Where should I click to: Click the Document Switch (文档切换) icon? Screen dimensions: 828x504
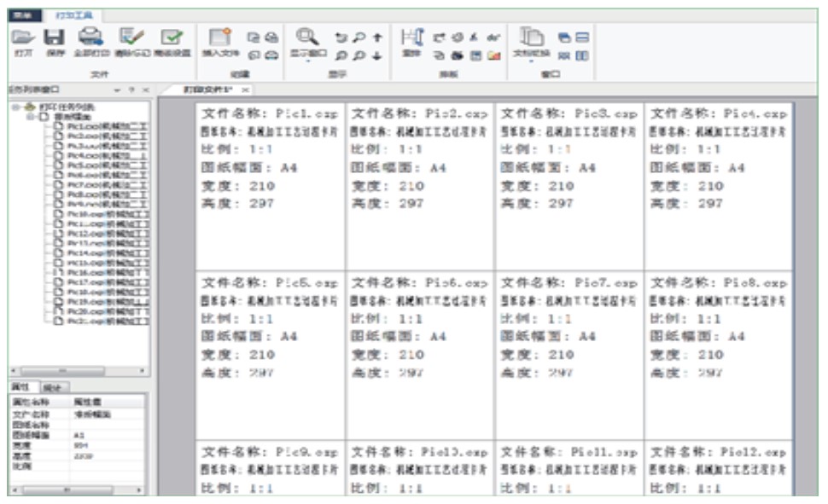pyautogui.click(x=532, y=38)
